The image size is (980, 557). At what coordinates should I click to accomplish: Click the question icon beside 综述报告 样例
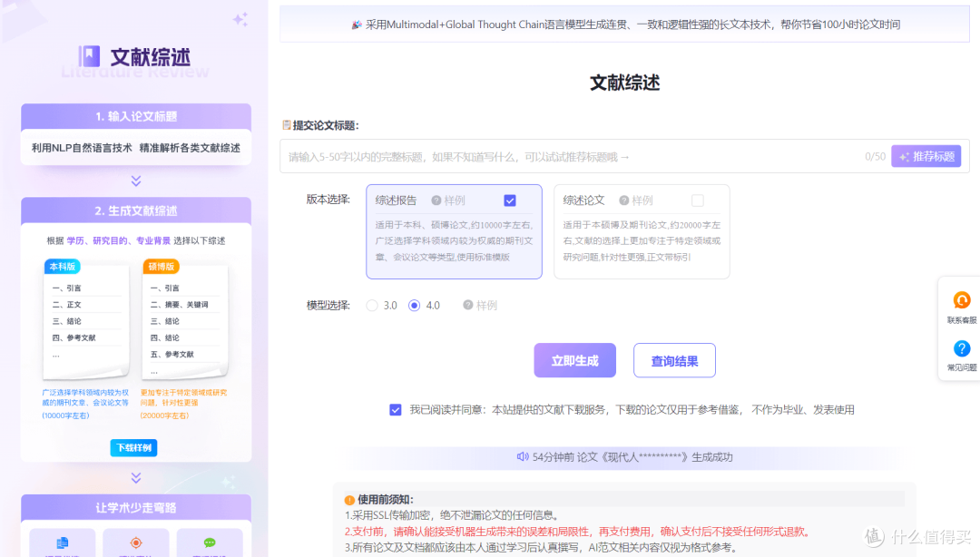coord(436,200)
